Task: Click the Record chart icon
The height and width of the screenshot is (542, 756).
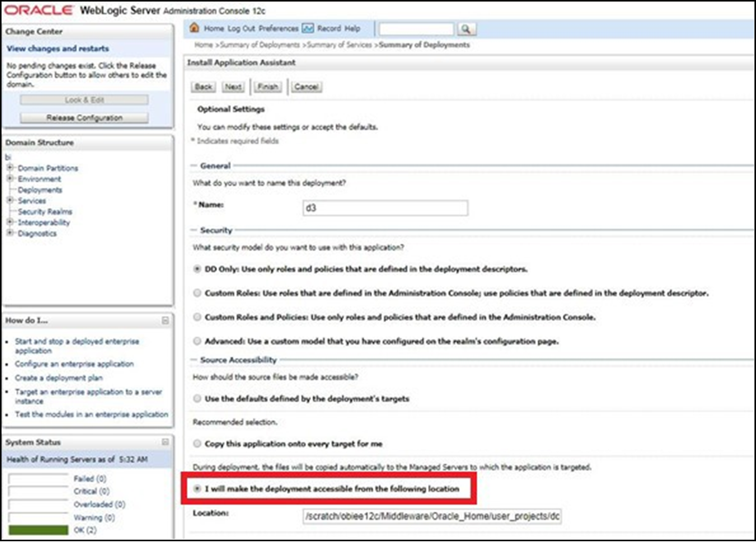Action: tap(308, 28)
